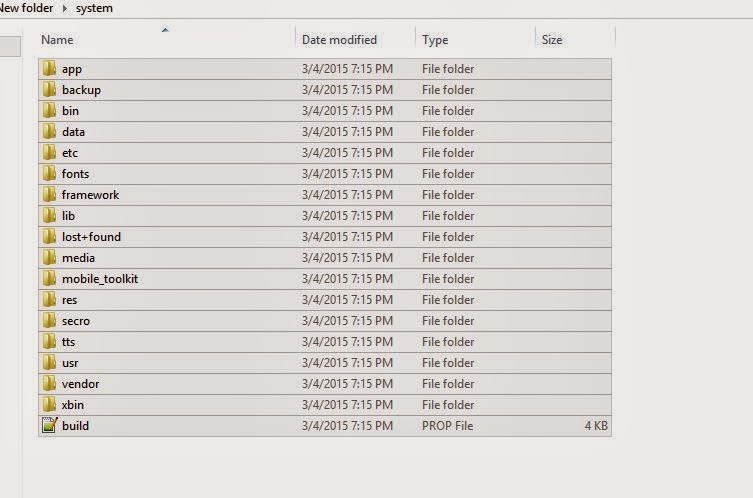Select the 'res' file name

tap(69, 300)
